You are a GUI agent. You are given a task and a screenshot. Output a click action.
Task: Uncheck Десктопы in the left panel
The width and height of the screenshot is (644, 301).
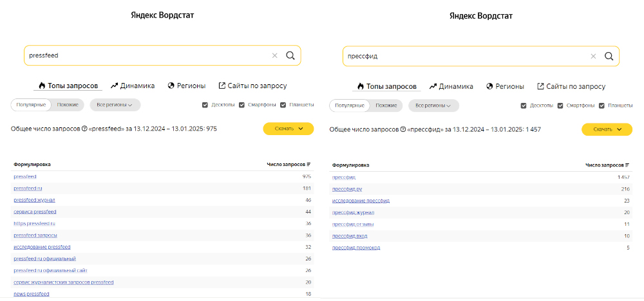[205, 105]
